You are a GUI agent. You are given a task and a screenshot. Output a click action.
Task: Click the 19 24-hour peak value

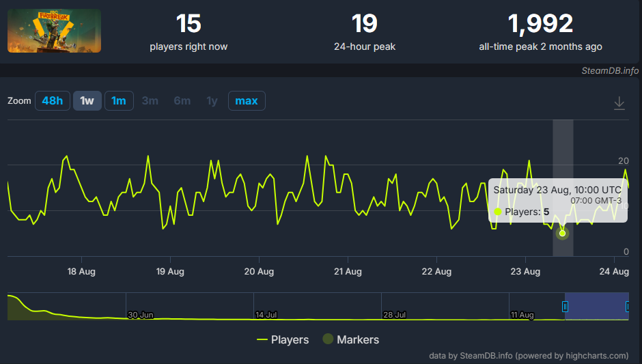(x=365, y=24)
